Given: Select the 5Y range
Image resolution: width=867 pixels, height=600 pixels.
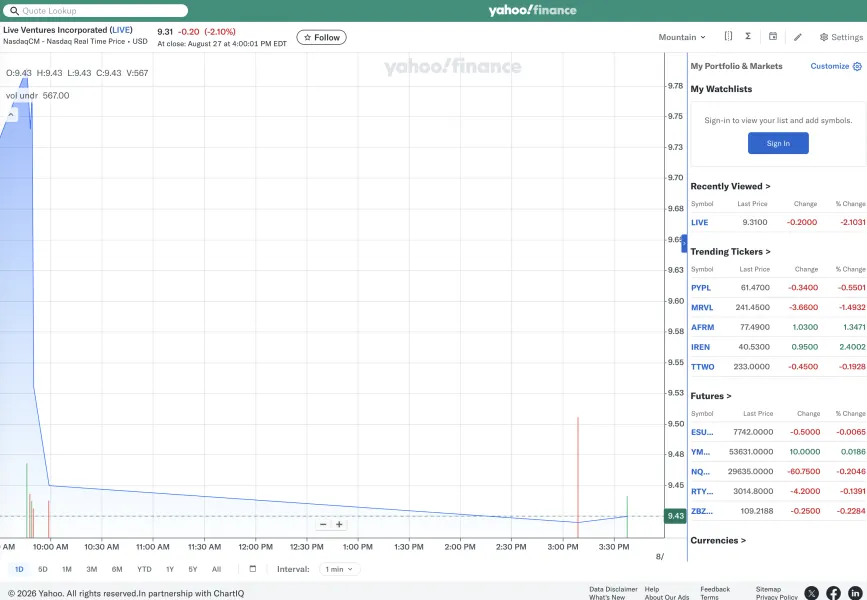Looking at the screenshot, I should click(192, 569).
